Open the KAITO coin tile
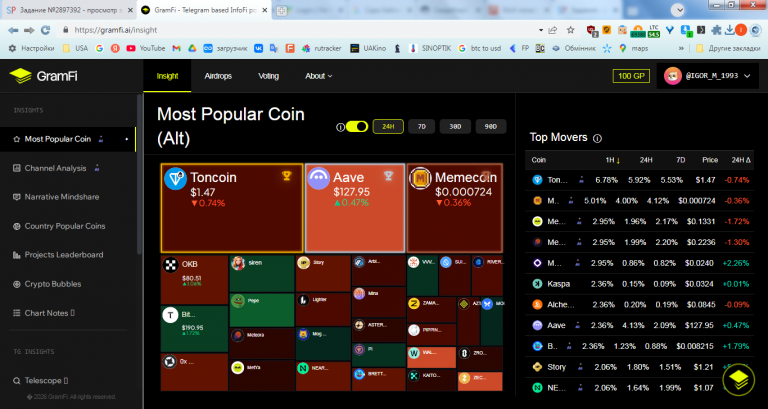768x409 pixels. click(432, 380)
